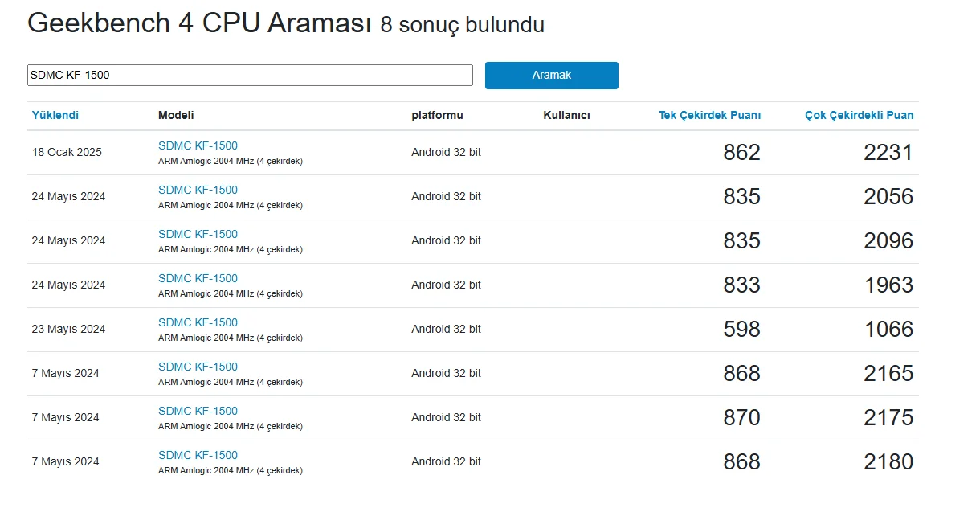Viewport: 980px width, 508px height.
Task: Open SDMC KF-1500 result from 18 Ocak 2025
Action: (x=198, y=145)
